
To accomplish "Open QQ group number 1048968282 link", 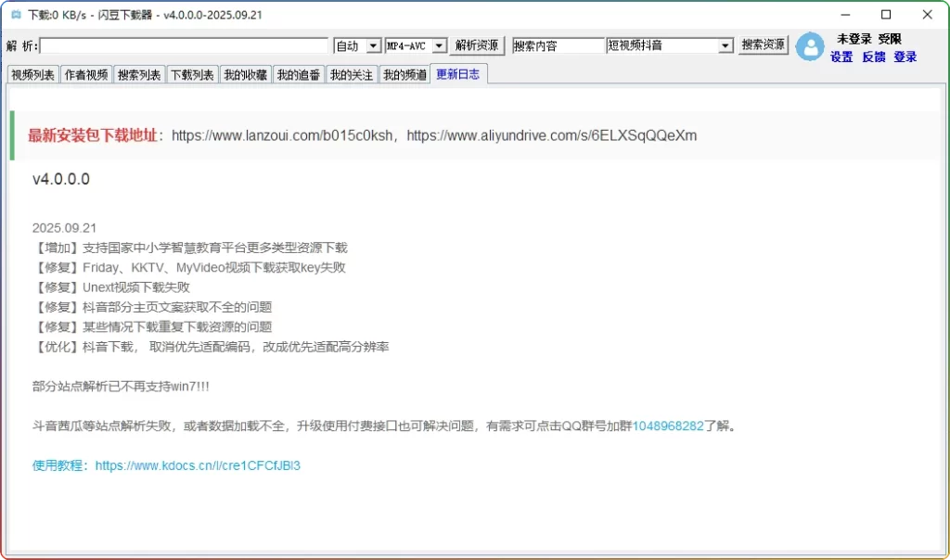I will pyautogui.click(x=668, y=426).
